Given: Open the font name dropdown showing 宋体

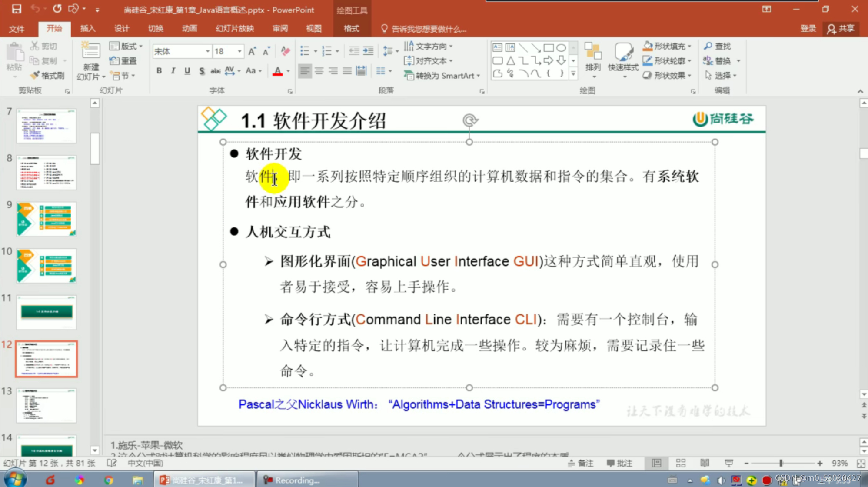Looking at the screenshot, I should (207, 51).
